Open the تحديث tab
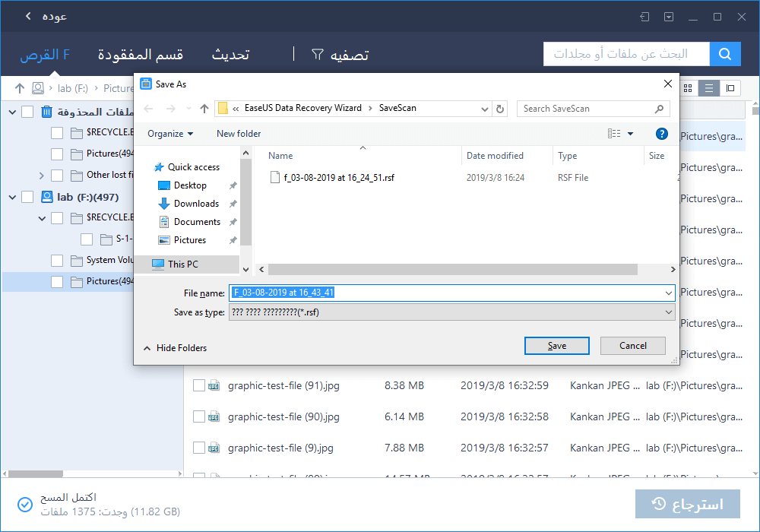The height and width of the screenshot is (532, 760). coord(230,55)
